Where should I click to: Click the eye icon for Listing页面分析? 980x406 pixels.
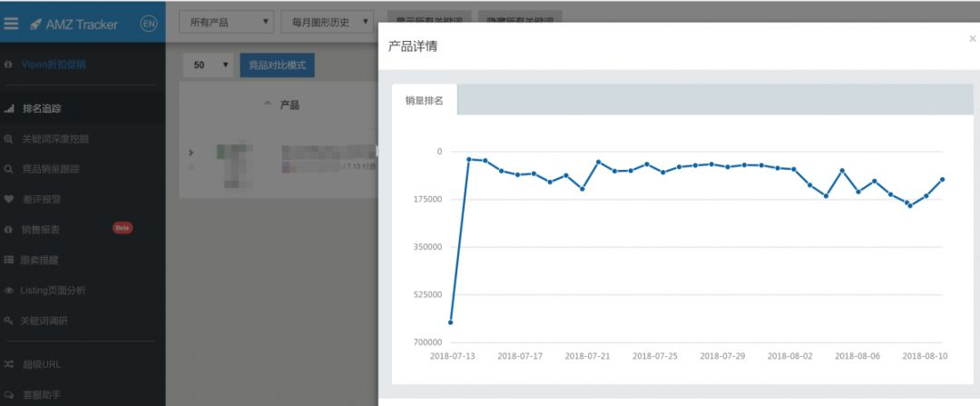pos(8,291)
